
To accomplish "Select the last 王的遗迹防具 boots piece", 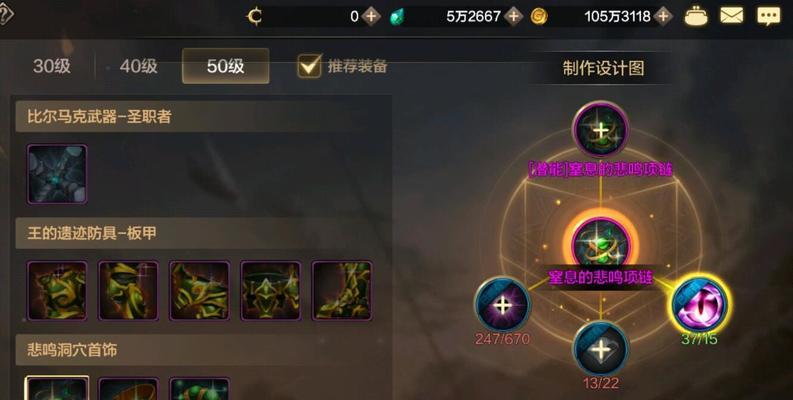I will click(x=342, y=291).
